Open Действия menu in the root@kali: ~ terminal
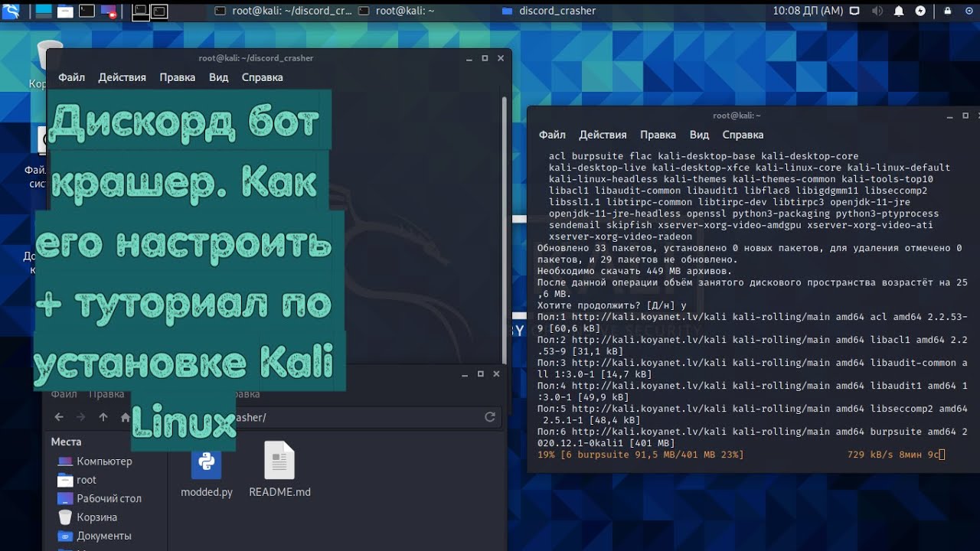Screen dimensions: 980x551 603,135
